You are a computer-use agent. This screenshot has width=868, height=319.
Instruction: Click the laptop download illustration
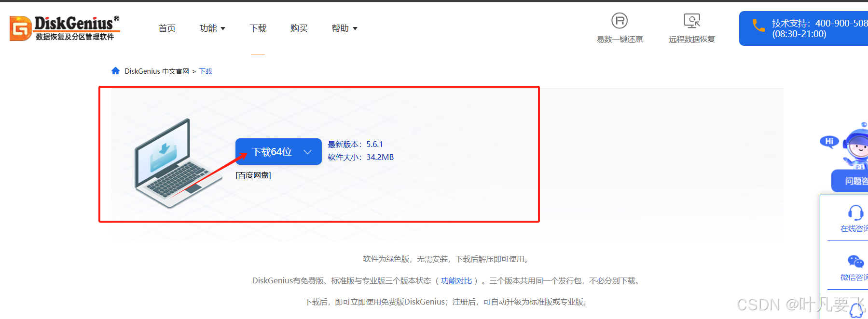click(178, 163)
